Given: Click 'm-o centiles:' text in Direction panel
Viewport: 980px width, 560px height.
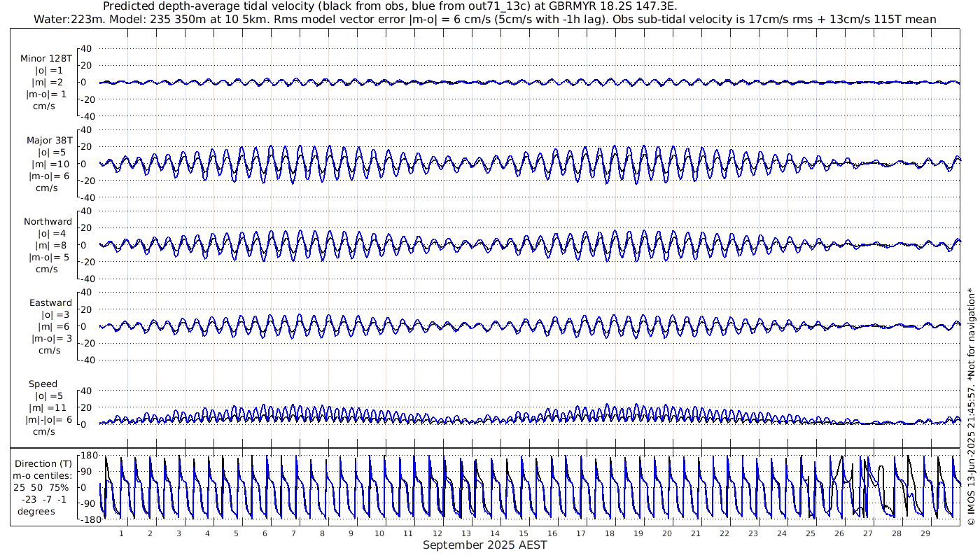Looking at the screenshot, I should (43, 475).
